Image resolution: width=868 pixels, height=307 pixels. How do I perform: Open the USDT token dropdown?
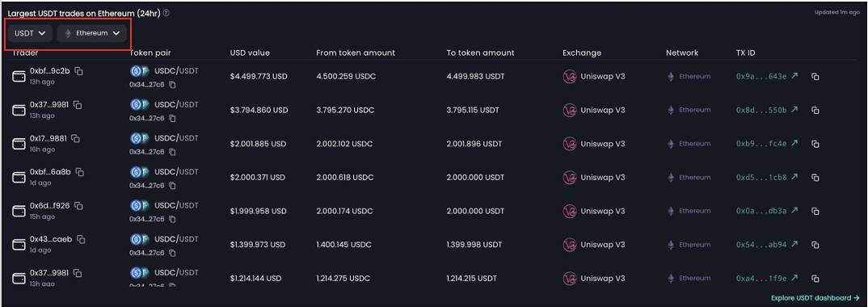pyautogui.click(x=31, y=33)
